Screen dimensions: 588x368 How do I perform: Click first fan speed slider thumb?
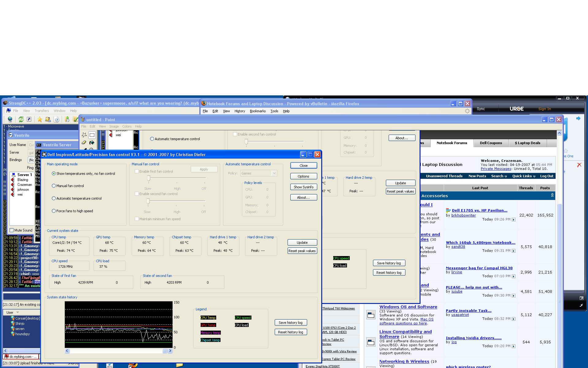click(x=149, y=178)
